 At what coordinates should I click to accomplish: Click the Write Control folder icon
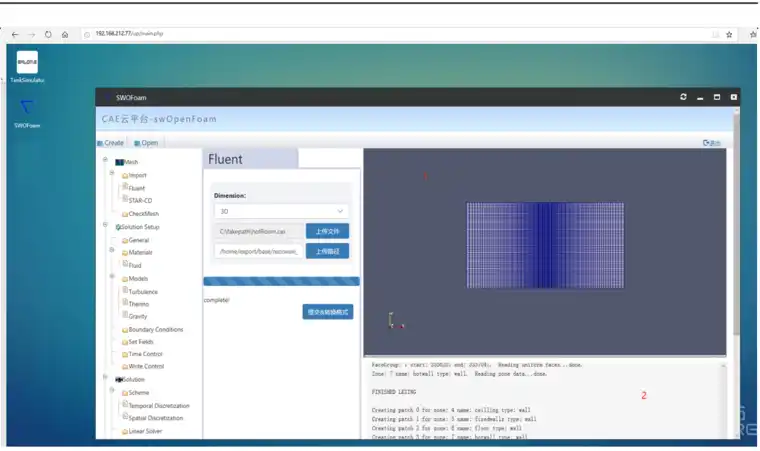click(125, 367)
